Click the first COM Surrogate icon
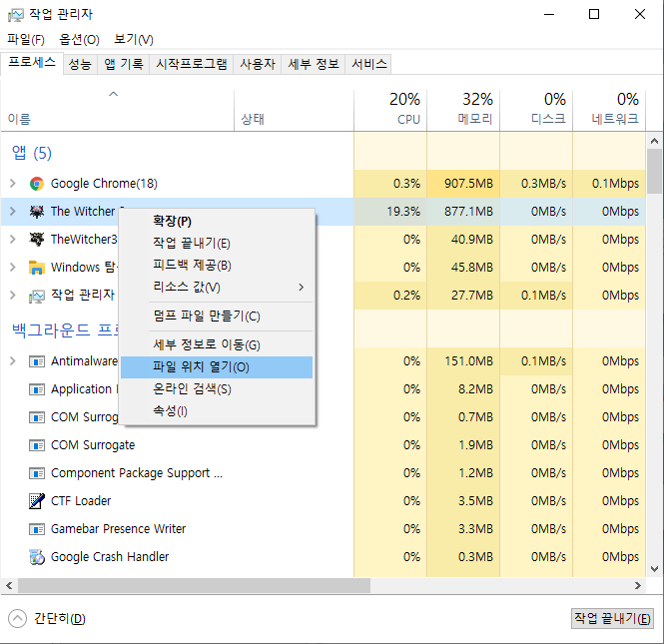This screenshot has width=664, height=644. (37, 417)
